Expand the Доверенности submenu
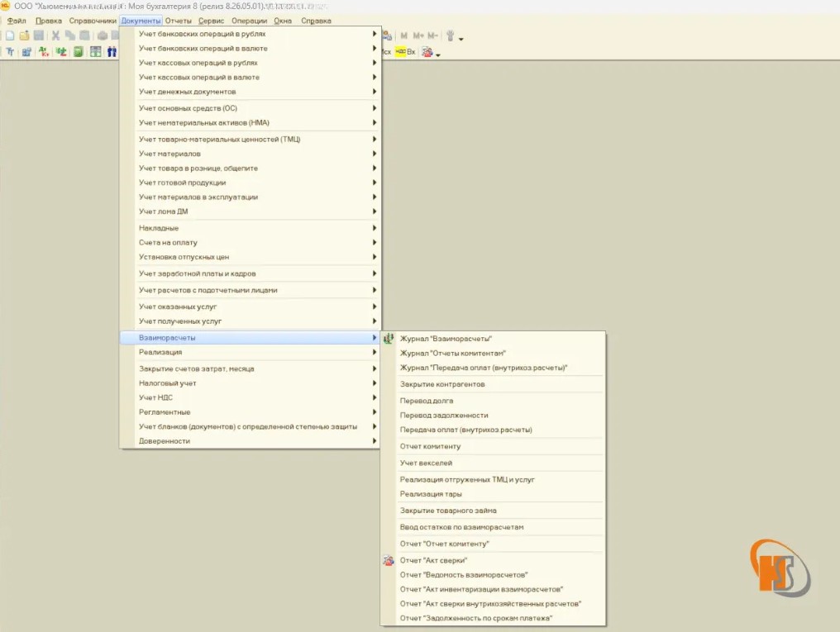Screen dimensions: 840x632 click(x=250, y=441)
